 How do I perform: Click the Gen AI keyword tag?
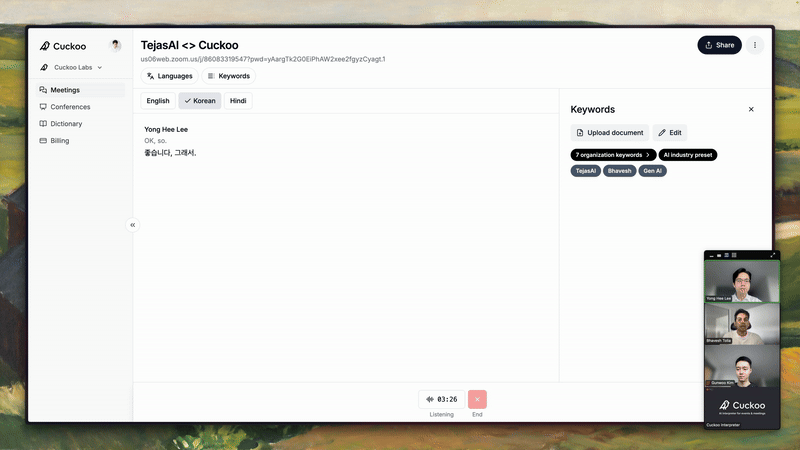click(x=652, y=171)
